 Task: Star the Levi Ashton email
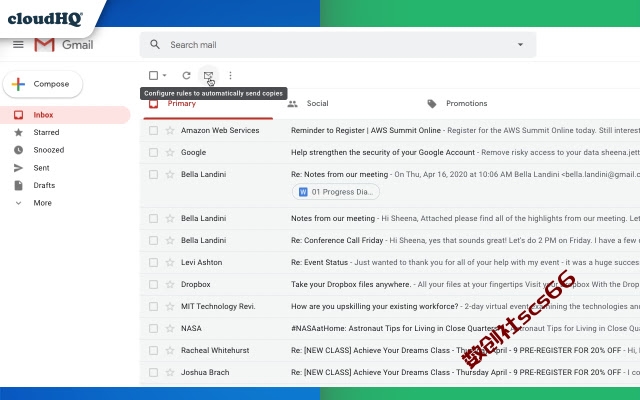click(x=170, y=262)
